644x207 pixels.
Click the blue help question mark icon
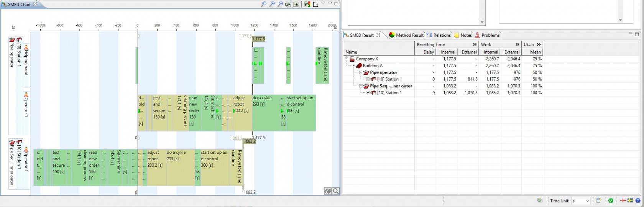pos(638,200)
